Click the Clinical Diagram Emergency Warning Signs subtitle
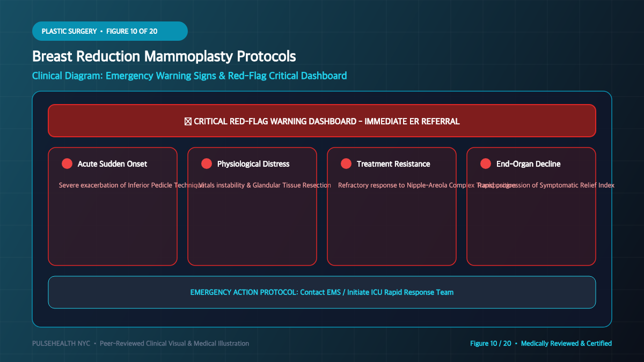This screenshot has height=362, width=644. pos(189,76)
